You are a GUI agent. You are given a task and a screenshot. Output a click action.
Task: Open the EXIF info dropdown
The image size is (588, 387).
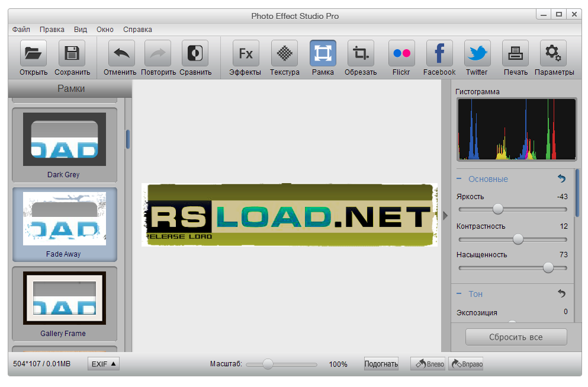click(x=104, y=364)
